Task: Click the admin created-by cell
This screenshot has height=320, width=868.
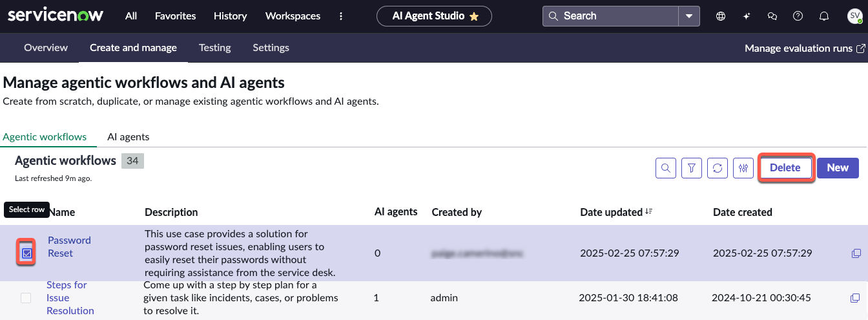Action: coord(444,298)
